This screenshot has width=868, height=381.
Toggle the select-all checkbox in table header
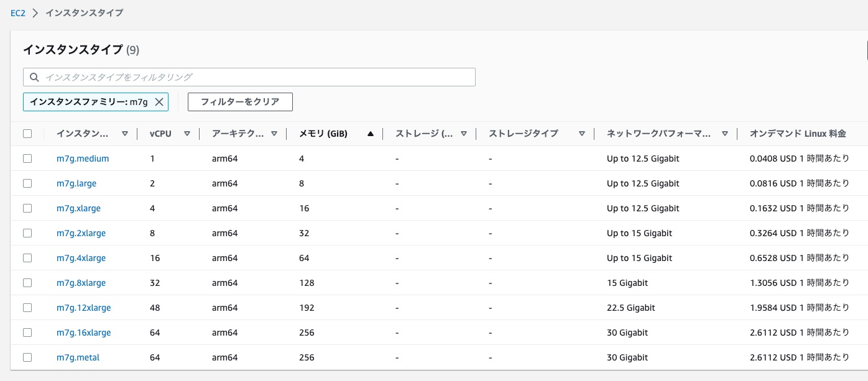27,134
